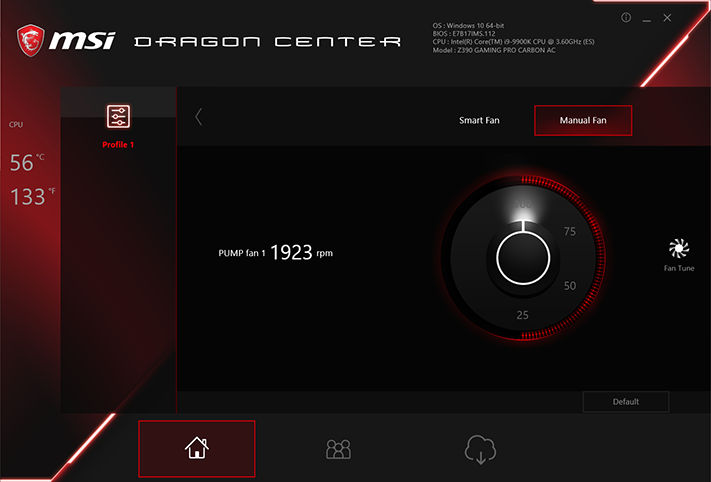Go back using the left chevron arrow
Viewport: 711px width, 482px height.
click(x=198, y=117)
